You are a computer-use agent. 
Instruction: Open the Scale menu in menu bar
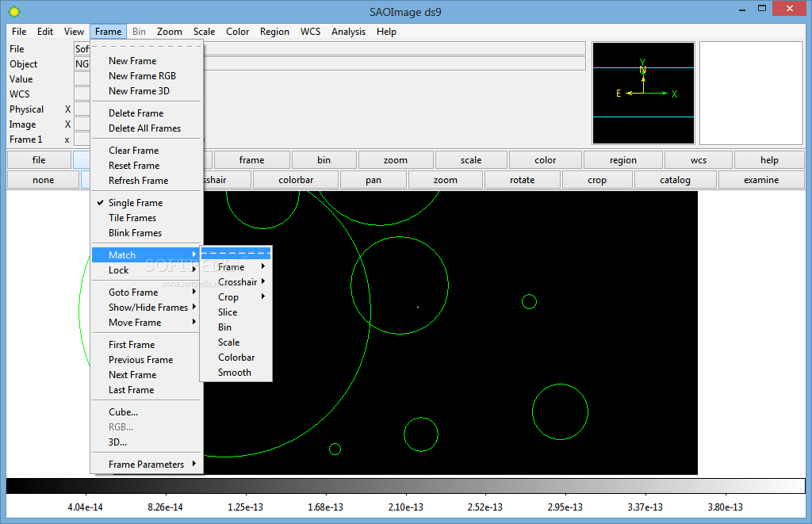pos(204,32)
